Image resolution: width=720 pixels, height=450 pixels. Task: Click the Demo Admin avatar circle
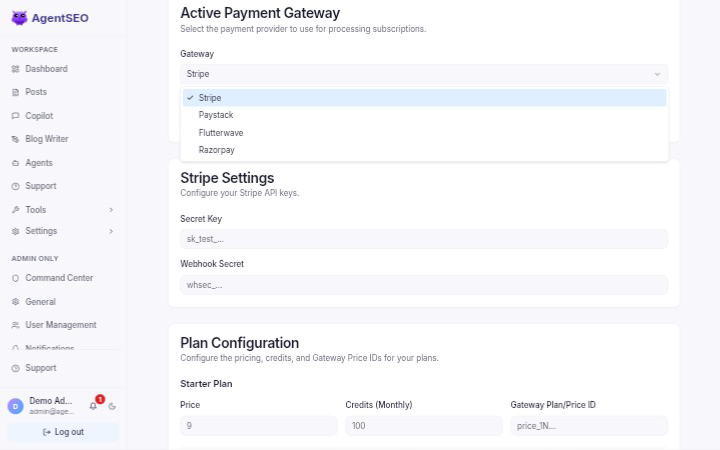click(x=16, y=406)
